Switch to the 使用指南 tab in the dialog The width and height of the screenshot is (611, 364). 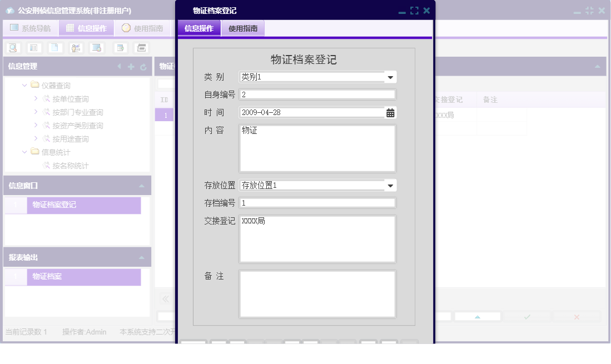click(242, 28)
